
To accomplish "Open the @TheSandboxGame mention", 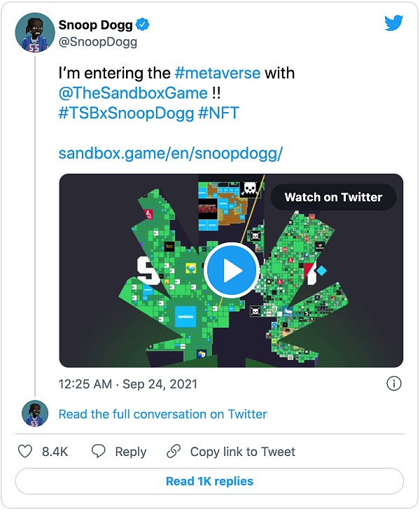I will 133,92.
